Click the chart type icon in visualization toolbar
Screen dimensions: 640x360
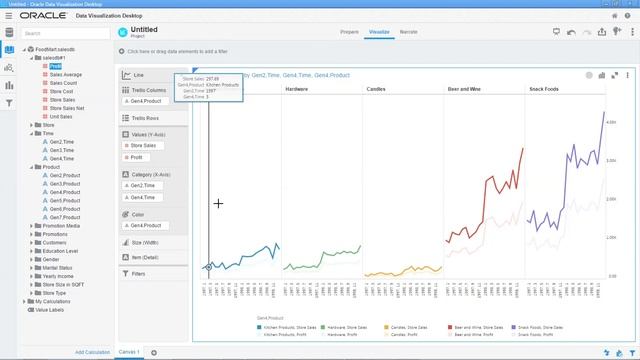click(x=602, y=75)
